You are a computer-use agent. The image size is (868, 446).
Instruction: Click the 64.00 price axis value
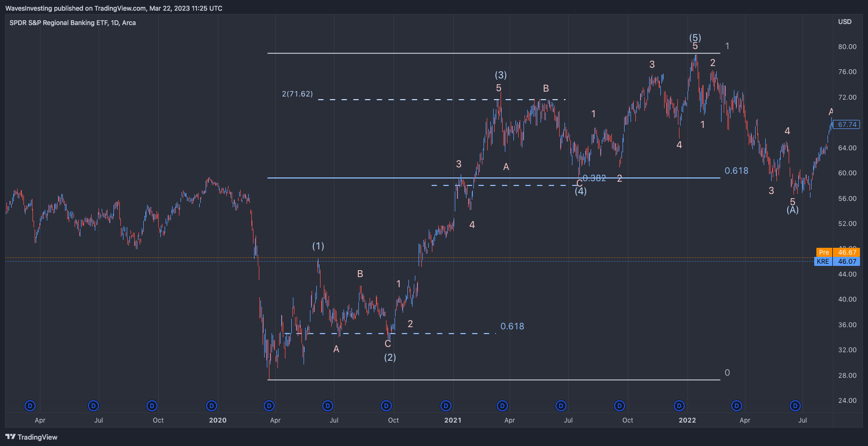(847, 148)
